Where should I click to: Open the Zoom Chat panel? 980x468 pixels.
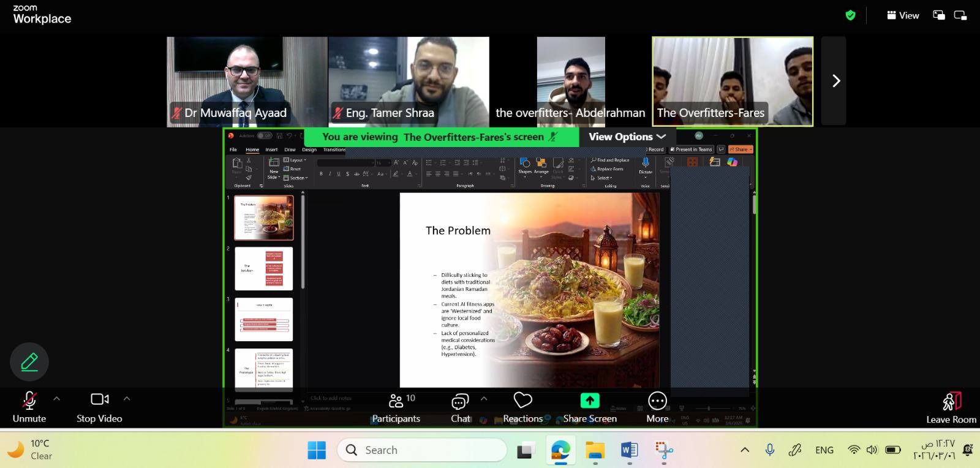click(460, 401)
